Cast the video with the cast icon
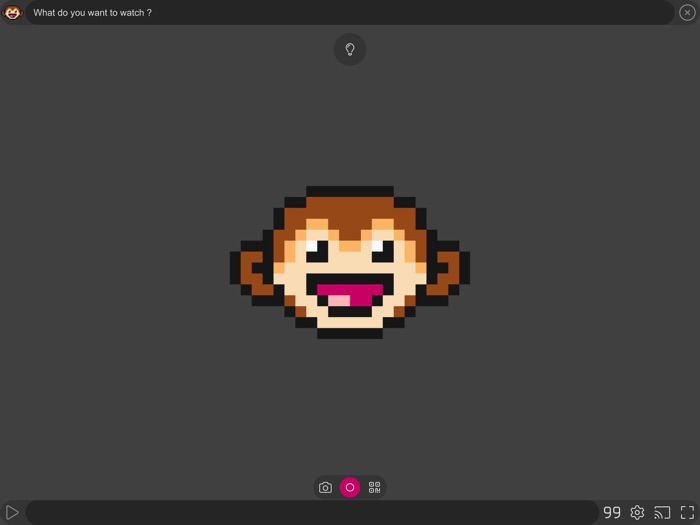 click(662, 512)
